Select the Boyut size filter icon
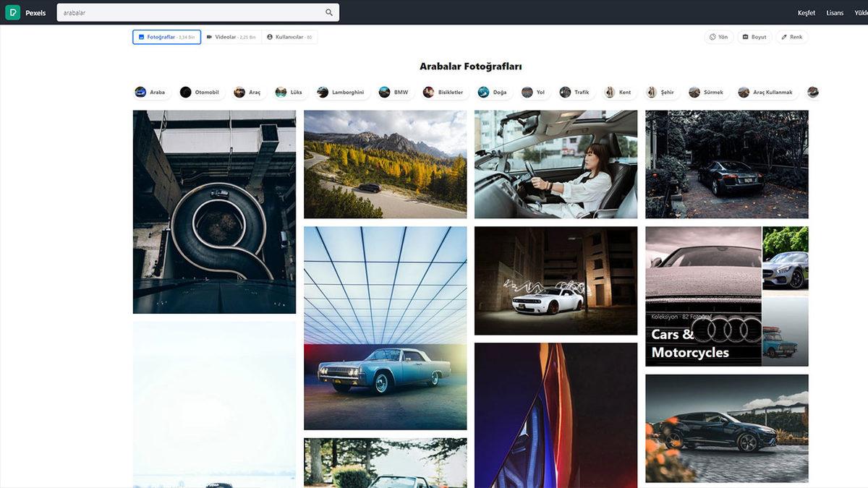The image size is (868, 488). pyautogui.click(x=746, y=36)
